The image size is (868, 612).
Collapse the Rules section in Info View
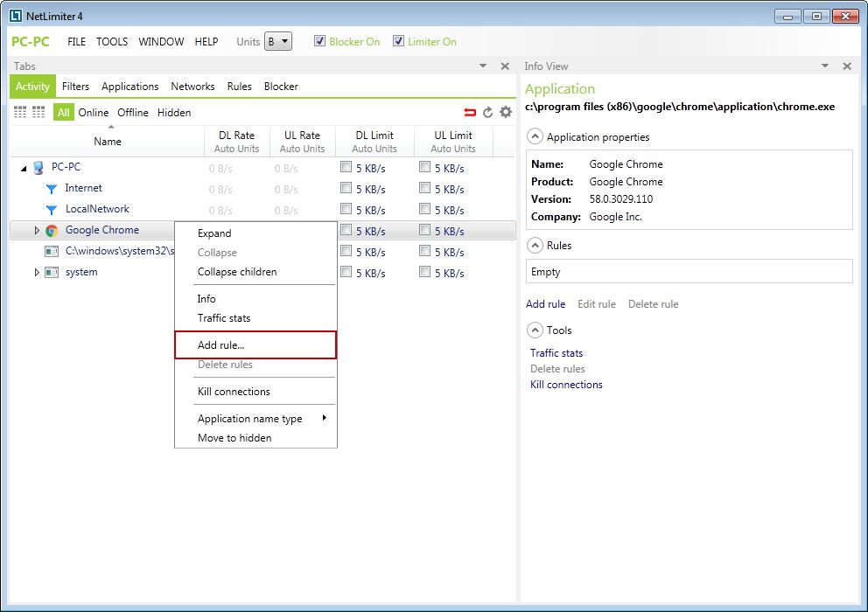[x=535, y=245]
